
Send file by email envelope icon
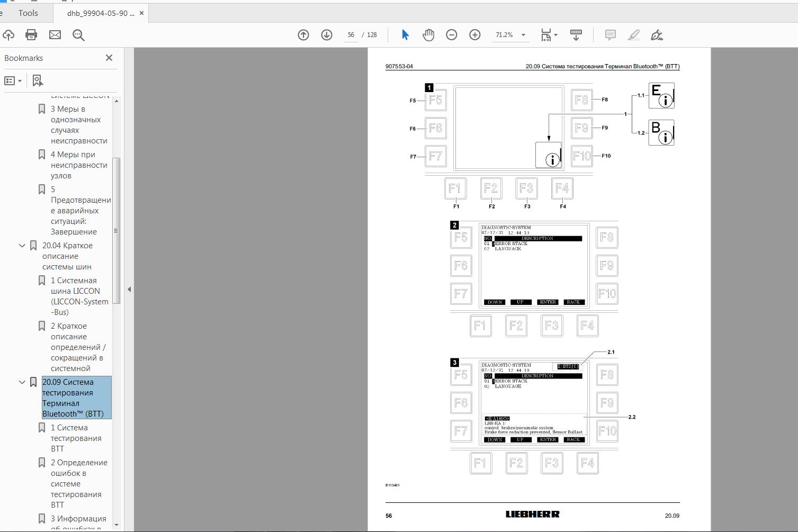(55, 35)
